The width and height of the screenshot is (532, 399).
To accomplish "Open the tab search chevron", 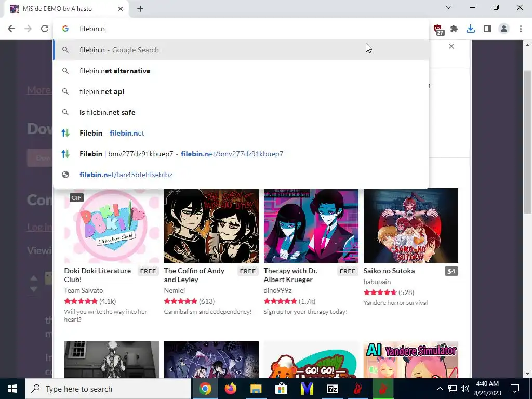I will pyautogui.click(x=448, y=7).
